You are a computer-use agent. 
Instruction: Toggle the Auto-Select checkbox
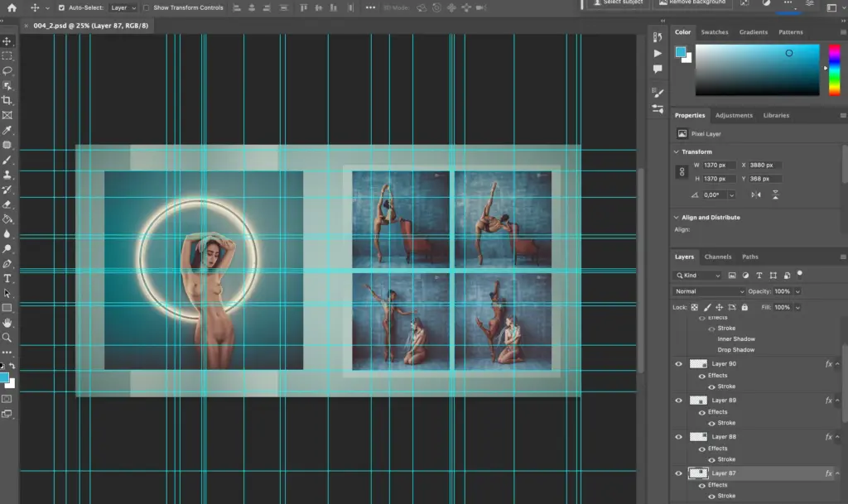click(x=61, y=7)
